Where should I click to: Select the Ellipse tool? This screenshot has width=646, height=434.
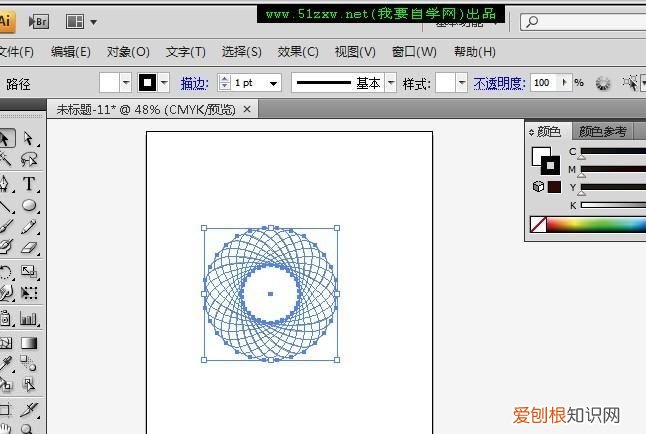(29, 205)
